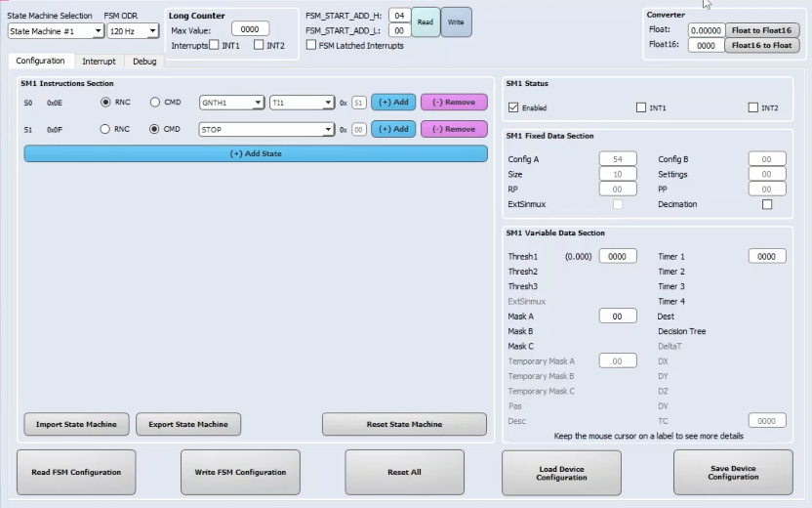Click (-) Remove for state S0

pos(454,103)
